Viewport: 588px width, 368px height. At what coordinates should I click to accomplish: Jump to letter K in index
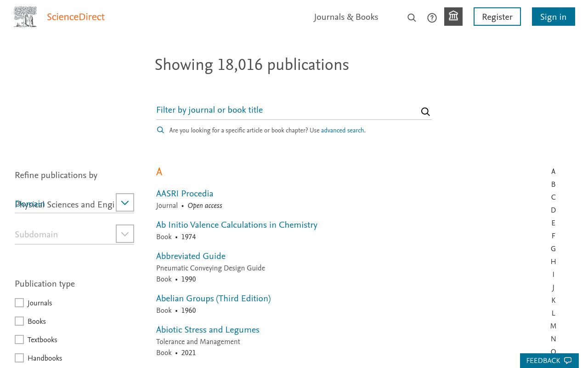tap(553, 300)
